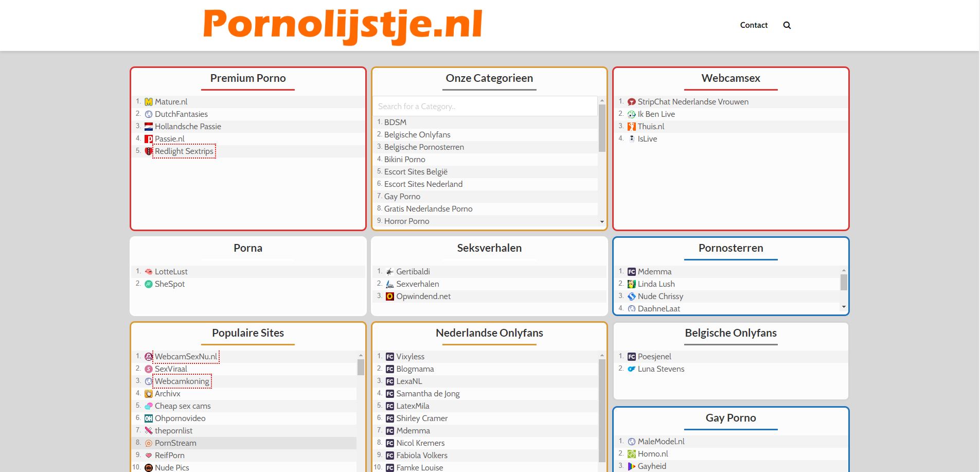Click the red Passie.nl favicon
Viewport: 980px width, 472px height.
point(149,139)
